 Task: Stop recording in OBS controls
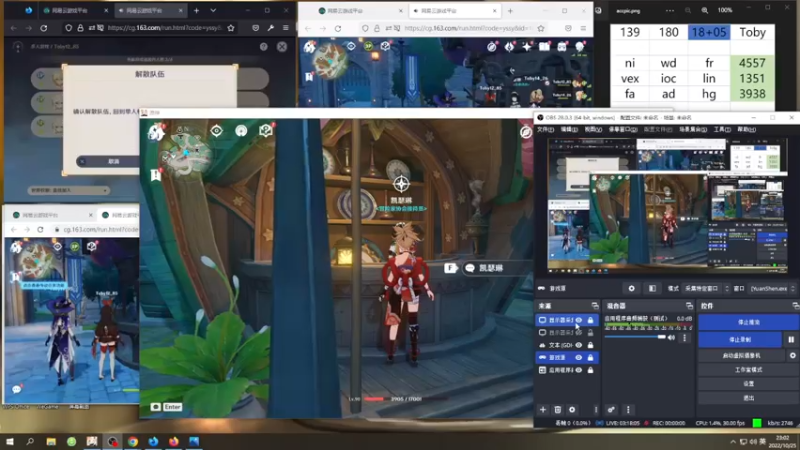click(740, 339)
